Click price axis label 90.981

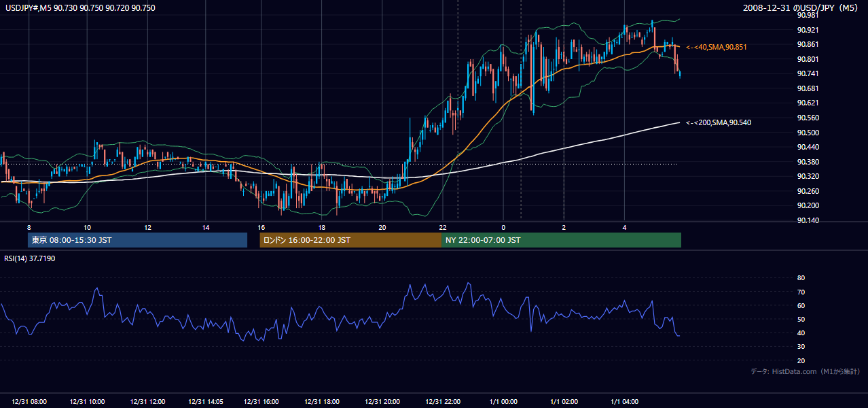click(808, 15)
